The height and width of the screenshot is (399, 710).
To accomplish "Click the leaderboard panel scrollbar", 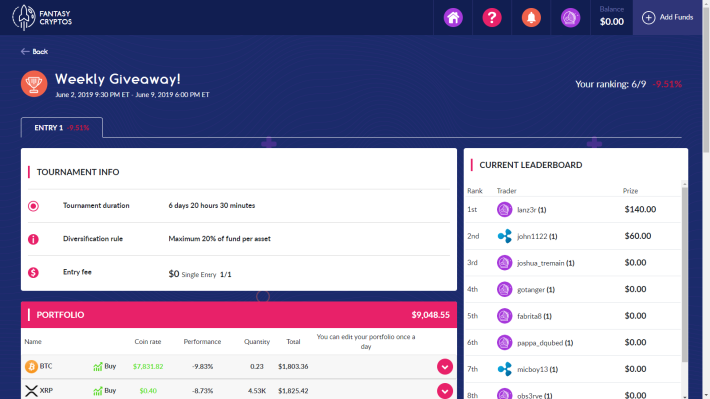I will [x=684, y=274].
